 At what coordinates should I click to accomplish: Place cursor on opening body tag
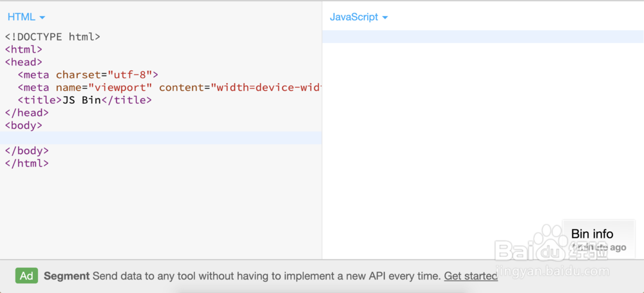click(x=24, y=126)
